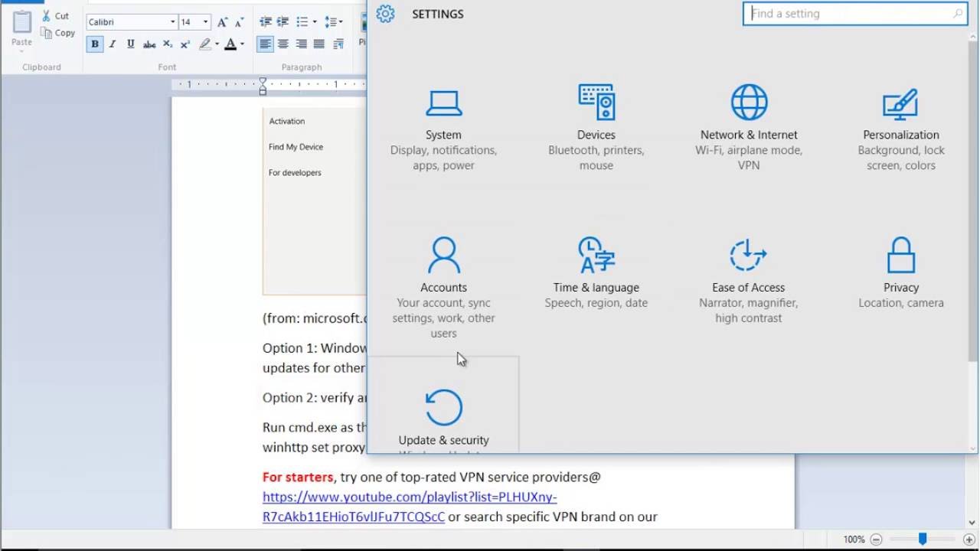
Task: Expand the highlight color dropdown arrow
Action: pyautogui.click(x=217, y=44)
